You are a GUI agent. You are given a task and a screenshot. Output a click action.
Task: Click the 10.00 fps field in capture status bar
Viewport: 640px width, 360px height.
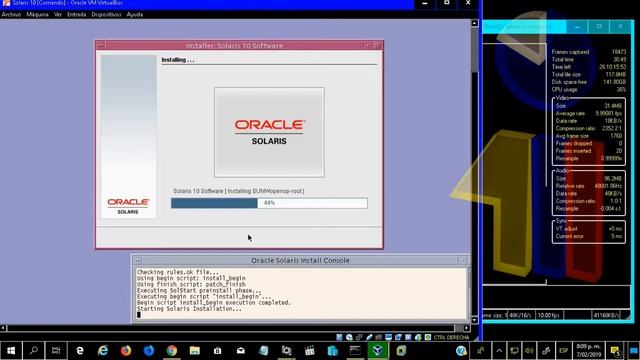point(548,315)
